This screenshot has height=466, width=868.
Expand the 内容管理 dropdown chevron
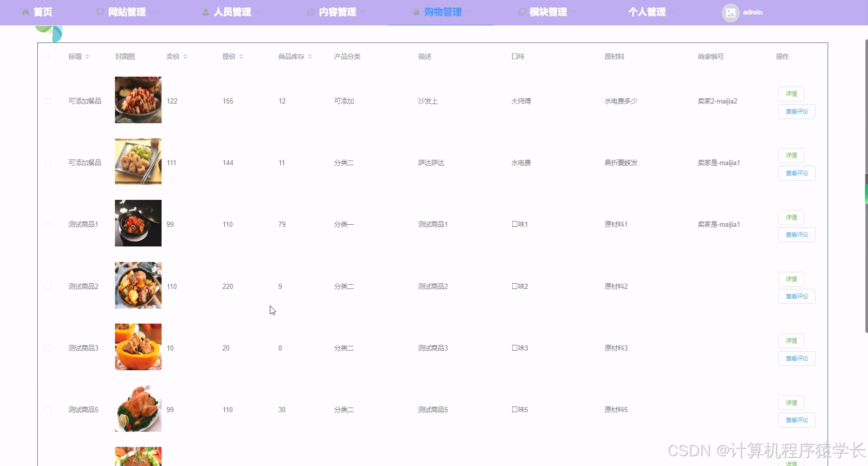(363, 12)
